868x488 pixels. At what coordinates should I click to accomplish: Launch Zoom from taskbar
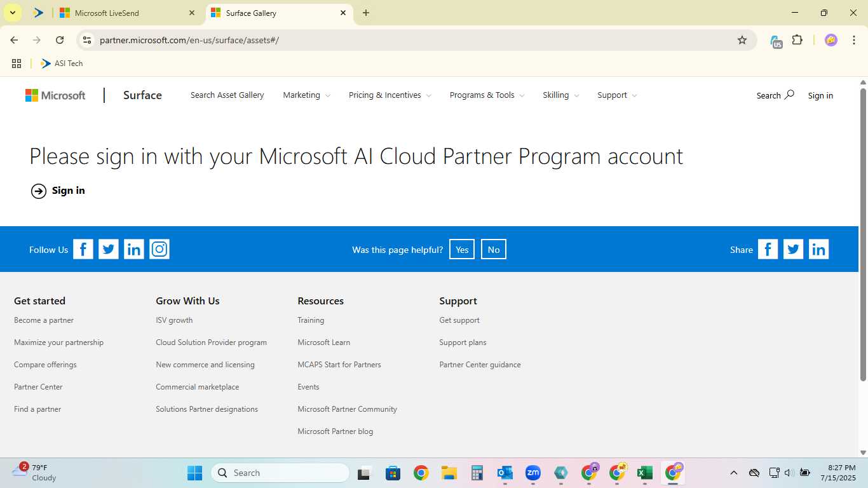click(532, 473)
